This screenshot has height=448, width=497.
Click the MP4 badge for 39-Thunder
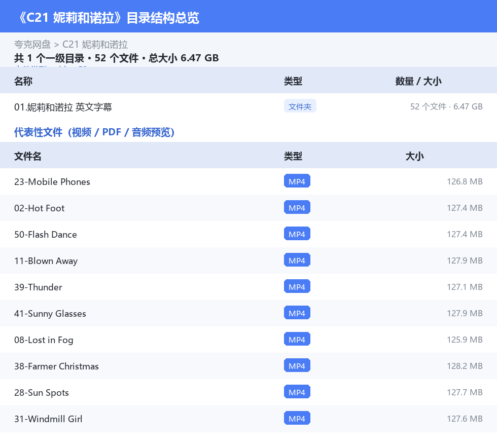coord(297,286)
